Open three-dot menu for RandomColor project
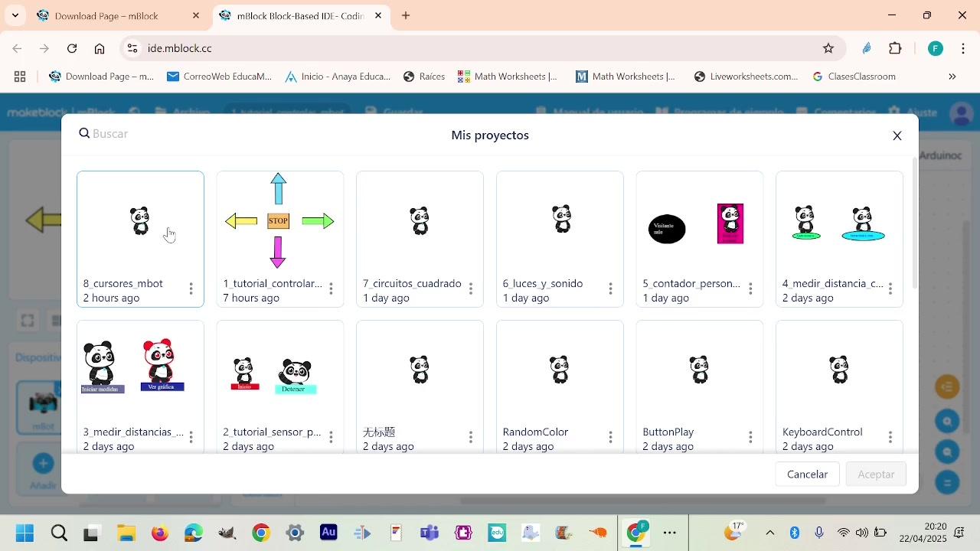Image resolution: width=980 pixels, height=551 pixels. (x=610, y=437)
